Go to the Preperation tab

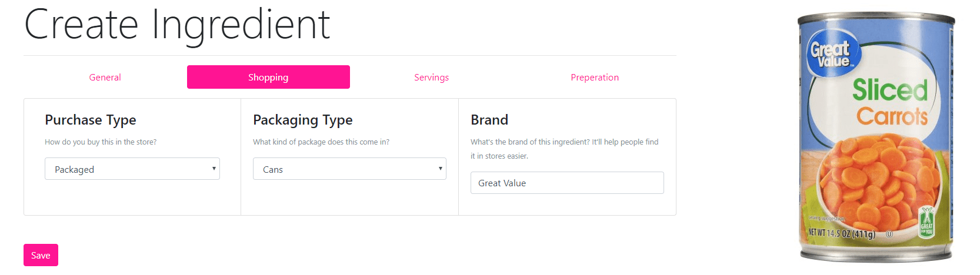(594, 78)
